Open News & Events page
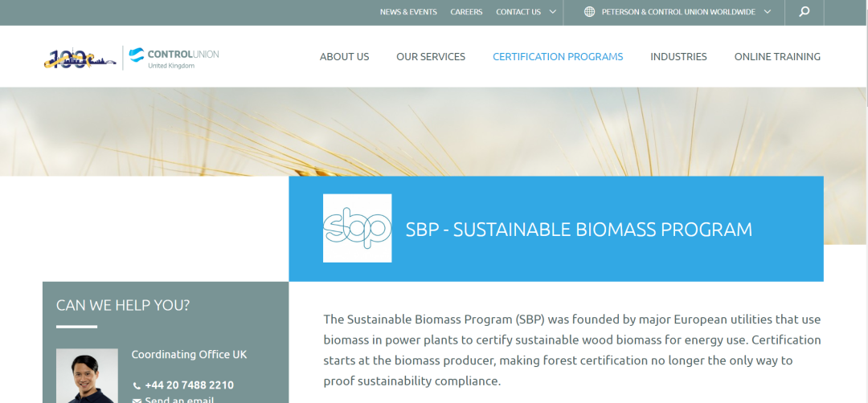Viewport: 868px width, 403px height. pyautogui.click(x=408, y=11)
